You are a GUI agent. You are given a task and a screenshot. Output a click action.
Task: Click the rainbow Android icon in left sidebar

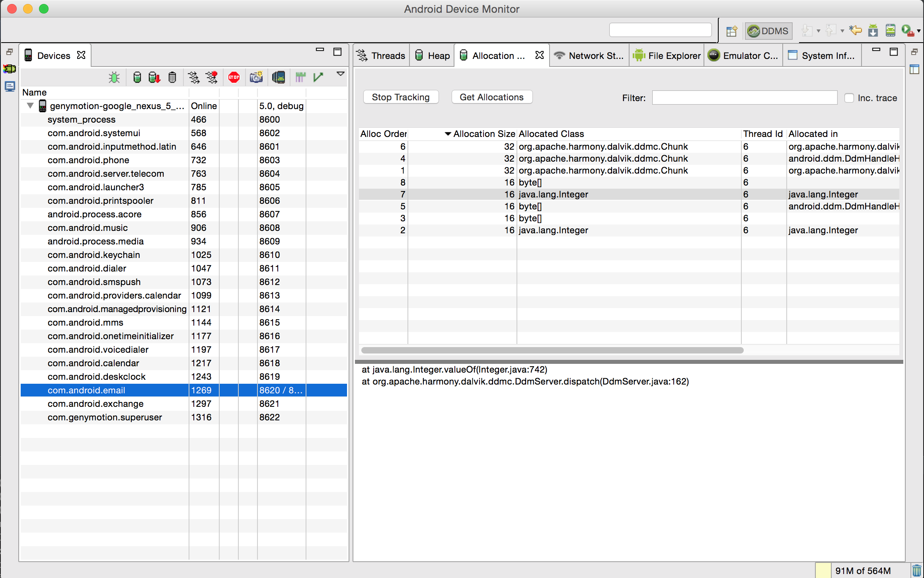pos(10,69)
